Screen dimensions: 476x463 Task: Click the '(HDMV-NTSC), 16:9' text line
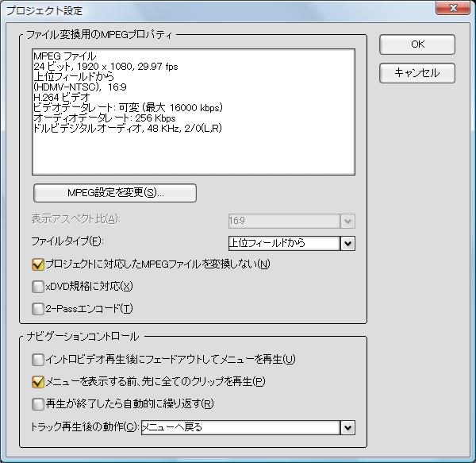coord(80,87)
